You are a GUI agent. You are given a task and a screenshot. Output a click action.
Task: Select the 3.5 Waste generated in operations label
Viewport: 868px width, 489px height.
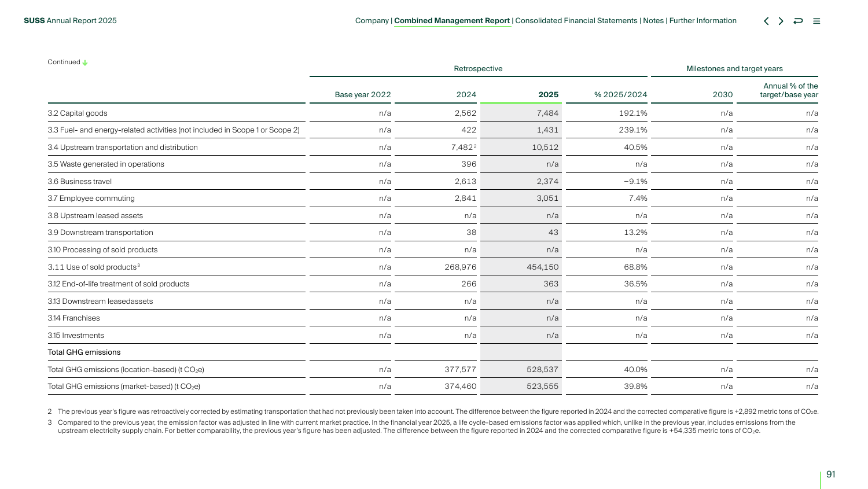[106, 164]
